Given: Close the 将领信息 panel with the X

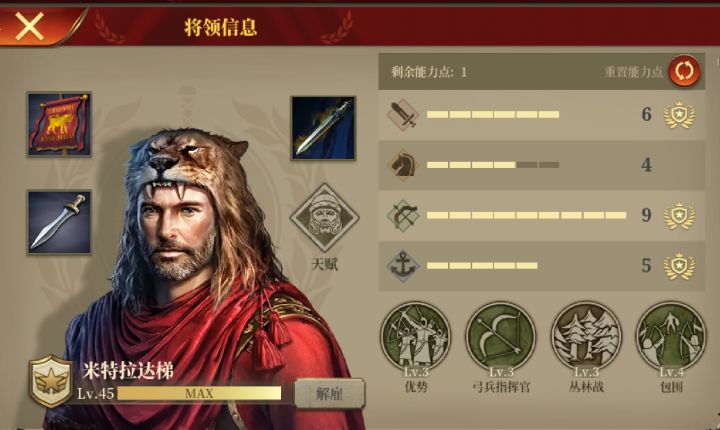Looking at the screenshot, I should (29, 26).
